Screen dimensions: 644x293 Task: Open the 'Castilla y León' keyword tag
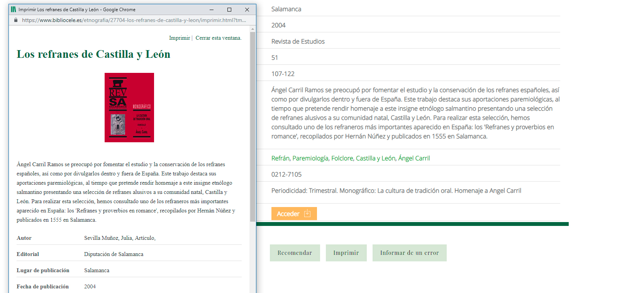point(375,158)
